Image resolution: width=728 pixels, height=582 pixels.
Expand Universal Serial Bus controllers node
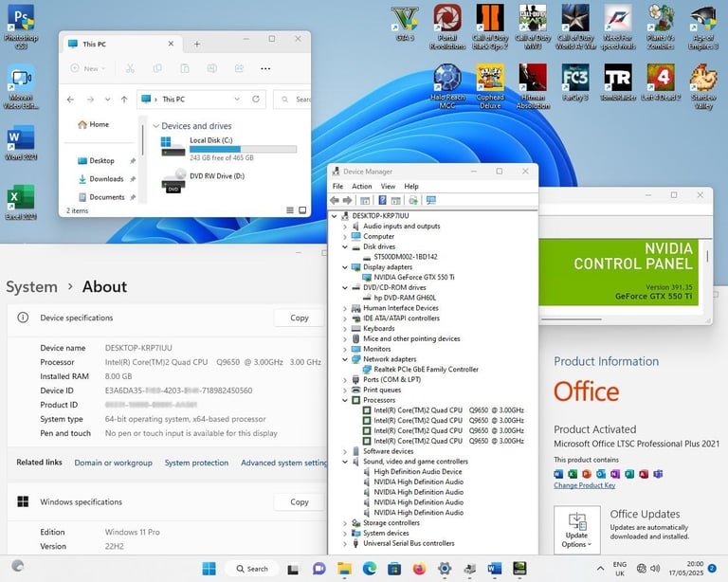pyautogui.click(x=345, y=543)
